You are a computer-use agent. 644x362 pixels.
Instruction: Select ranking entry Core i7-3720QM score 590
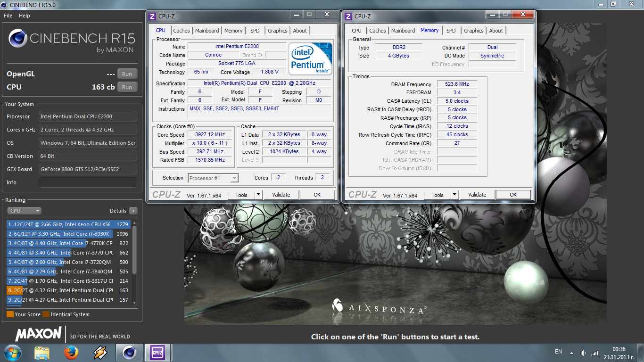pyautogui.click(x=68, y=262)
